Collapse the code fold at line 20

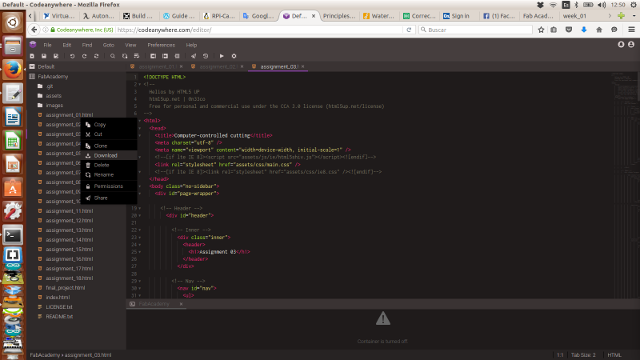(140, 216)
